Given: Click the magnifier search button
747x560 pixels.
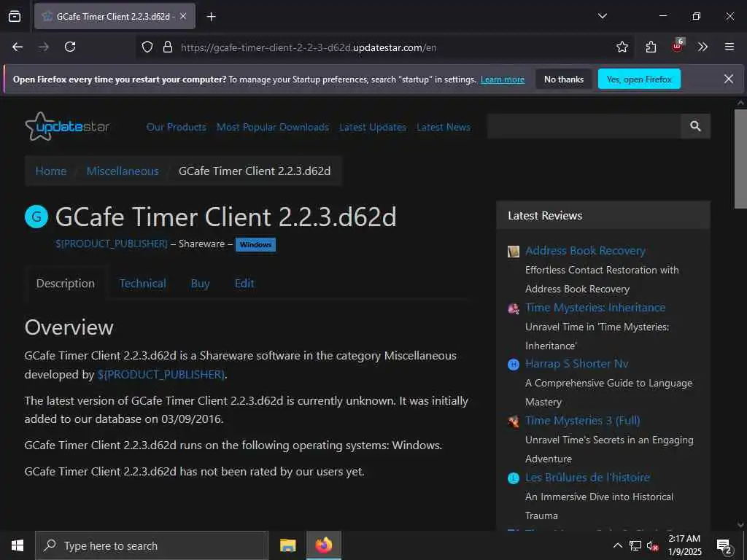Looking at the screenshot, I should point(695,126).
